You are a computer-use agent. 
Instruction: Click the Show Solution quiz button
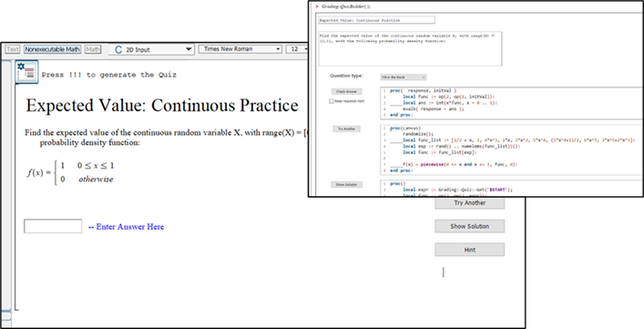[x=470, y=226]
